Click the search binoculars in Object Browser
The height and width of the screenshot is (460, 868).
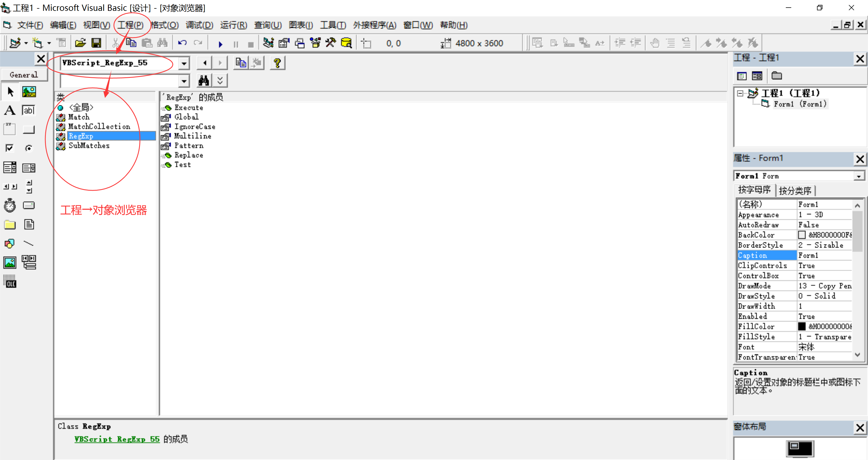(x=203, y=81)
